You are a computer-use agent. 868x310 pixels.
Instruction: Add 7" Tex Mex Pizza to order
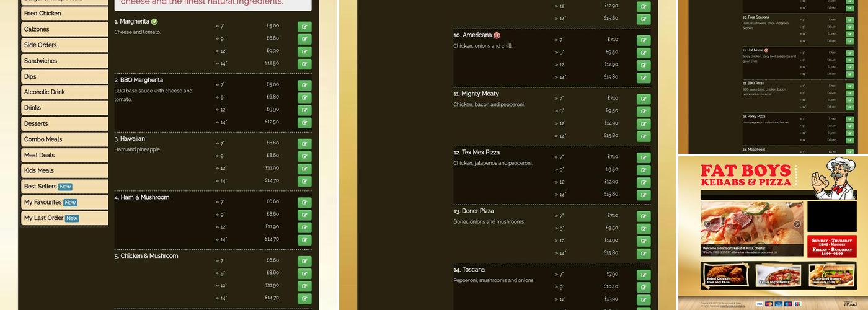tap(644, 157)
